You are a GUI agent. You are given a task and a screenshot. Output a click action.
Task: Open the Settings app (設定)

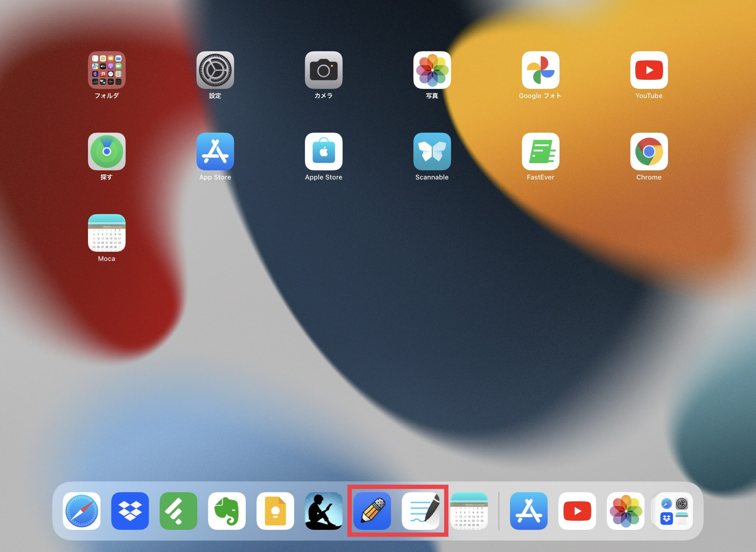[x=215, y=70]
